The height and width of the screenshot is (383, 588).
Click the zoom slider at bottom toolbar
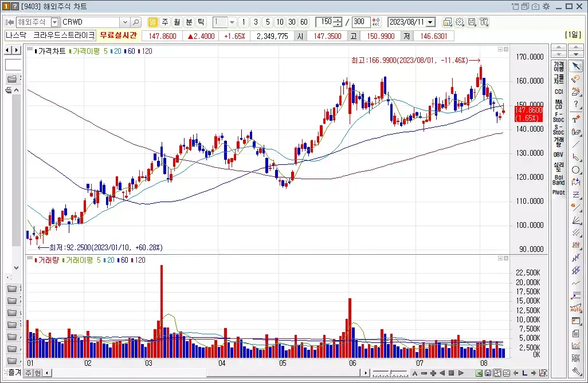tap(390, 373)
